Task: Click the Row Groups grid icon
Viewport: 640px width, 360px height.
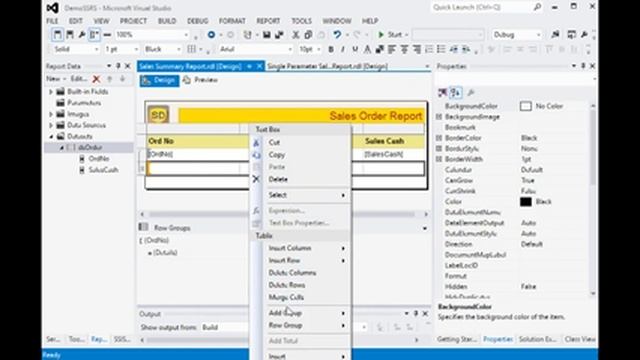Action: [x=143, y=227]
